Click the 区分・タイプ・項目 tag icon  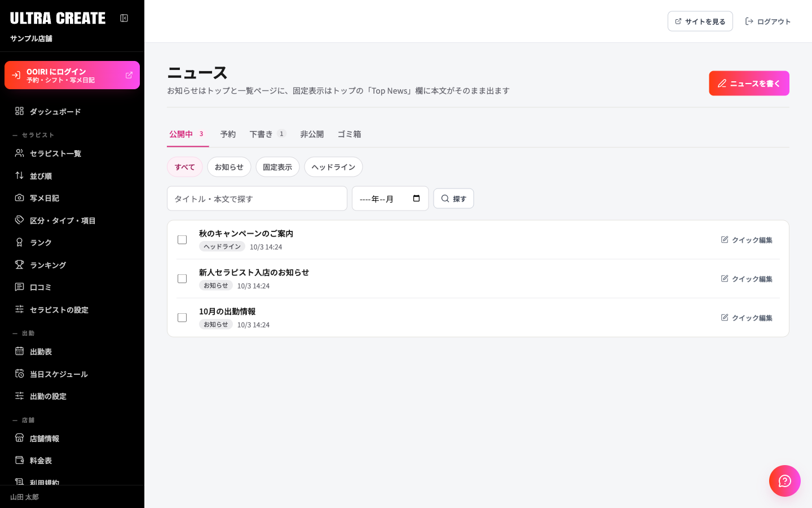(x=19, y=220)
